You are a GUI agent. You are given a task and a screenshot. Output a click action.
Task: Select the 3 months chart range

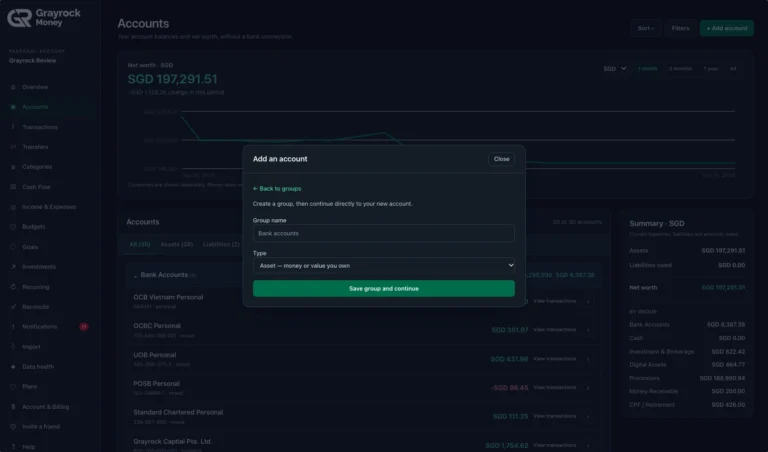pos(680,69)
